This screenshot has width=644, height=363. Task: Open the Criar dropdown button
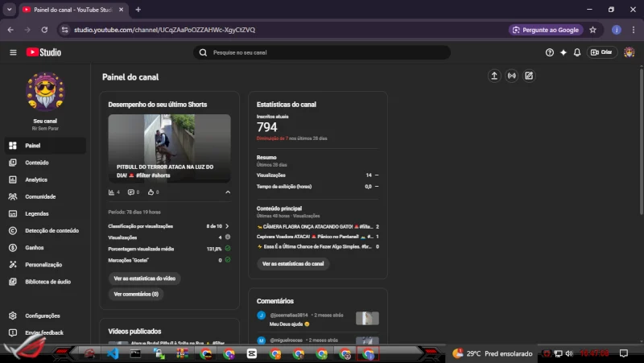tap(601, 52)
